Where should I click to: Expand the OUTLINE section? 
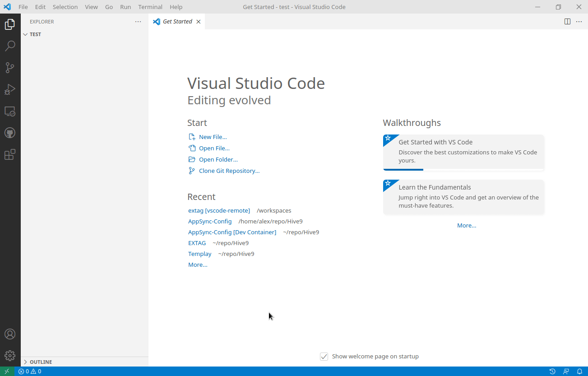(x=41, y=362)
